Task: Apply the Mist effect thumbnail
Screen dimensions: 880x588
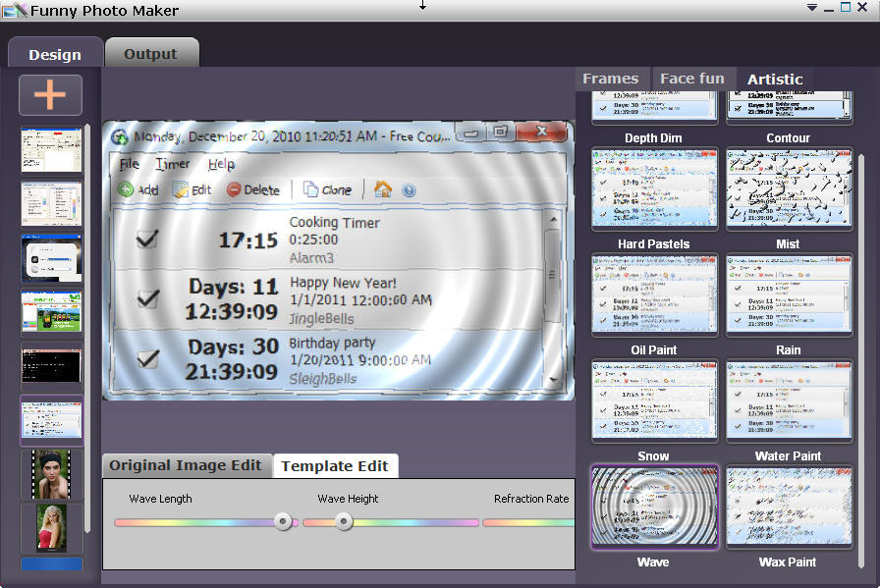Action: point(789,188)
